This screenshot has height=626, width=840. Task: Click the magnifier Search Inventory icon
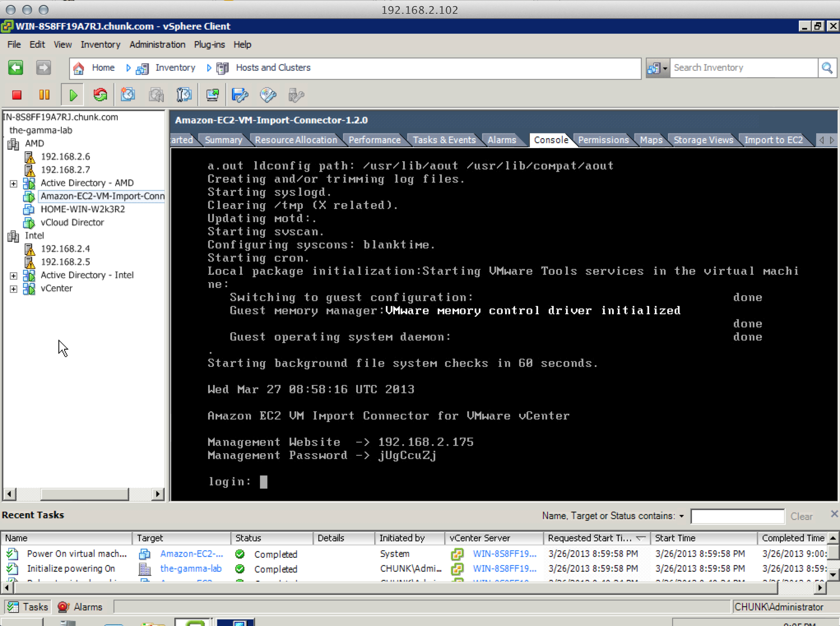click(827, 68)
